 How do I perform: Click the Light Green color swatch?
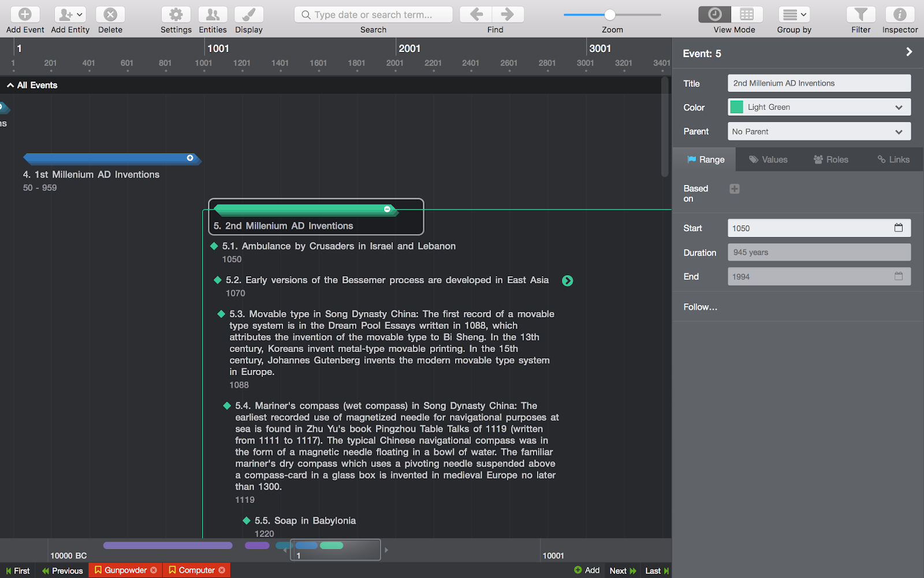[737, 107]
